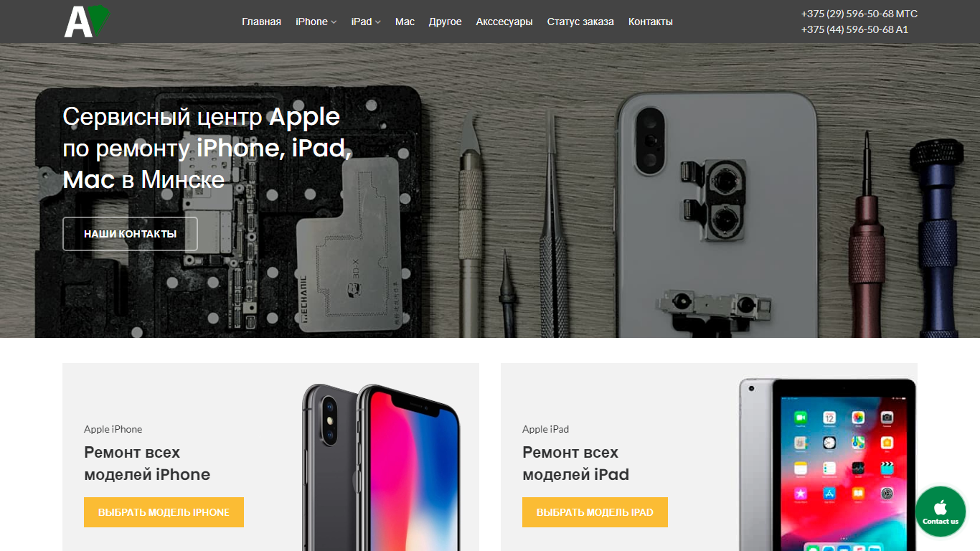Select the iPad product image
The image size is (980, 551).
coord(828,464)
